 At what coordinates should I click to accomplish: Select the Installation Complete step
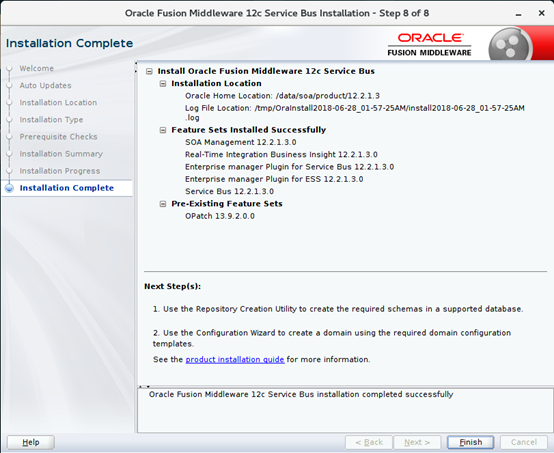67,188
